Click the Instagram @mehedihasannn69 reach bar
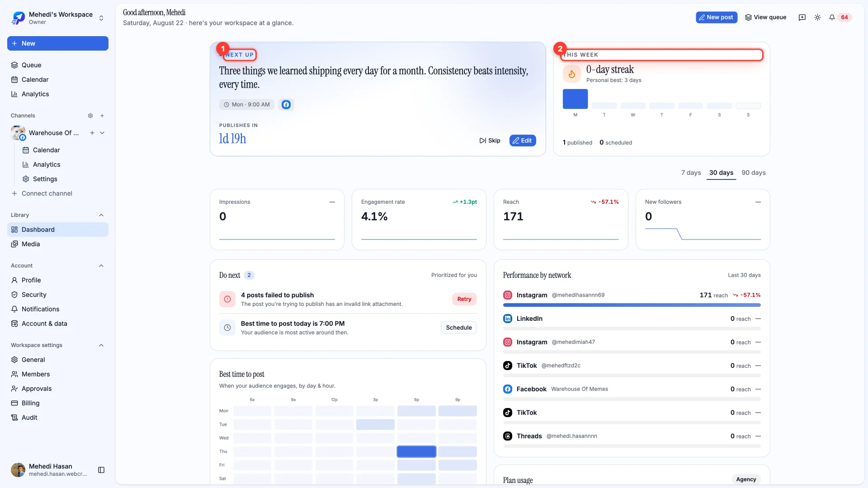 coord(632,305)
